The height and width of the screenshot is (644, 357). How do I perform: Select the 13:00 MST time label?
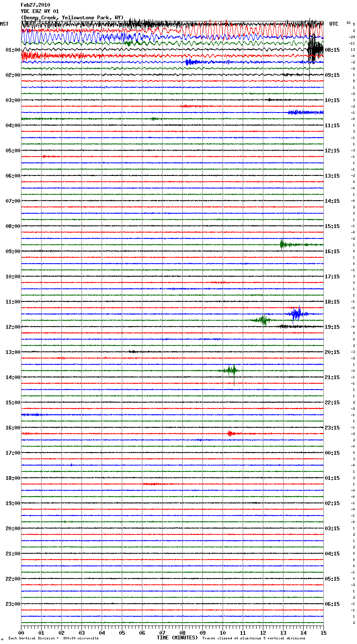pyautogui.click(x=13, y=352)
